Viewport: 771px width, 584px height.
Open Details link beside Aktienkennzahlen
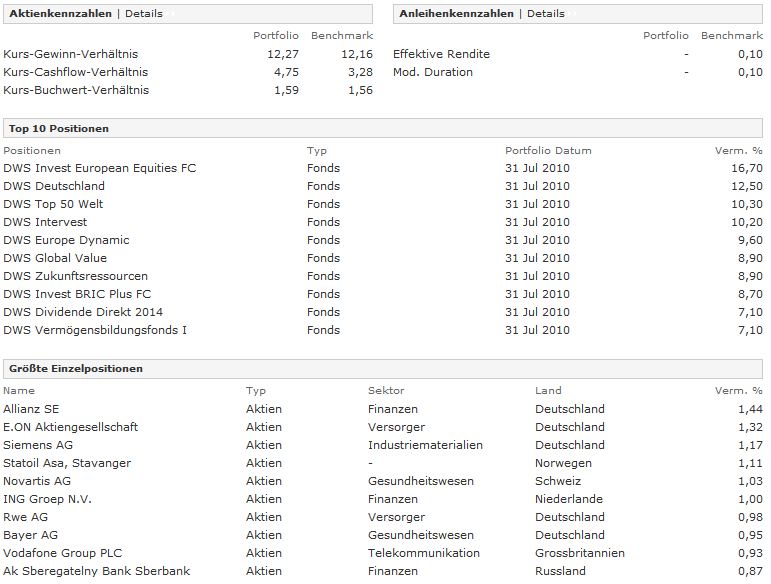(x=144, y=14)
